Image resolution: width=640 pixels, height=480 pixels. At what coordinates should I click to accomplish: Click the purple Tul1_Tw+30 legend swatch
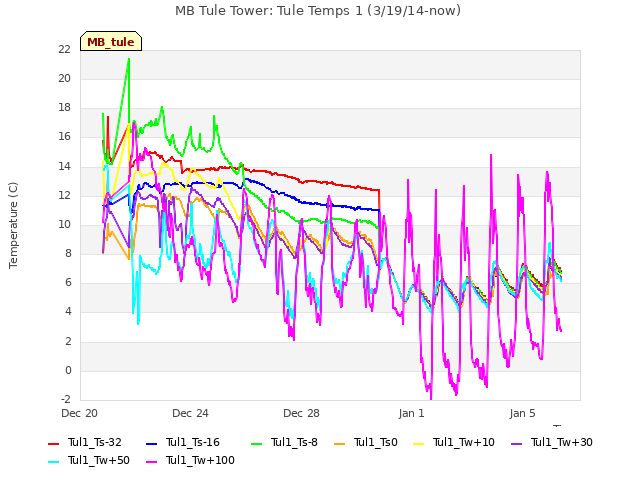[517, 444]
